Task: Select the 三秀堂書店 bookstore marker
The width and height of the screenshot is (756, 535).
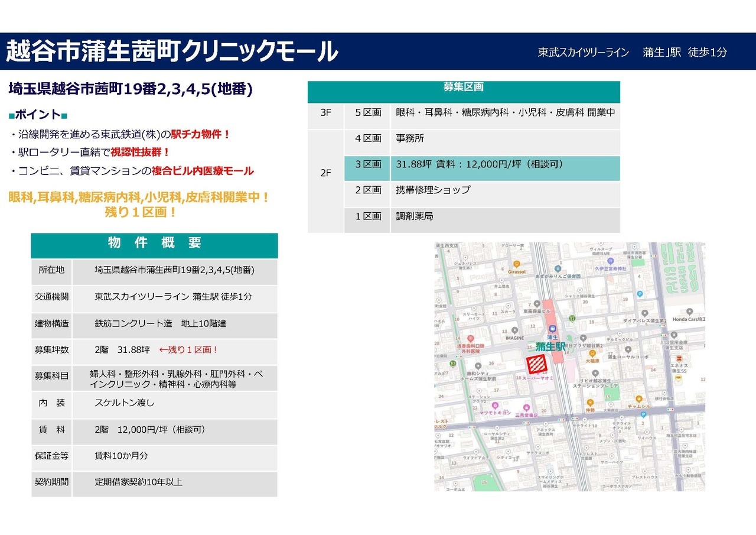Action: pos(526,407)
